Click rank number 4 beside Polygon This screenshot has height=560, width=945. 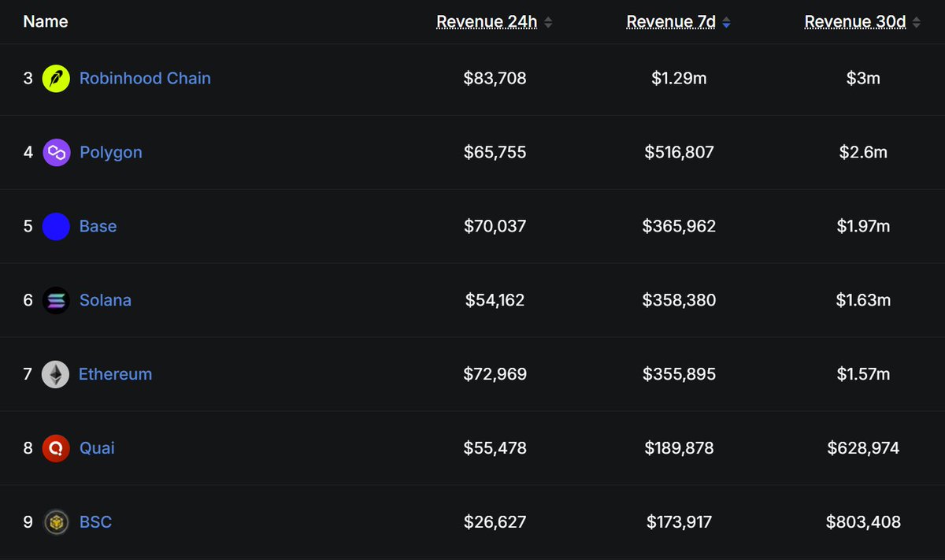tap(28, 153)
